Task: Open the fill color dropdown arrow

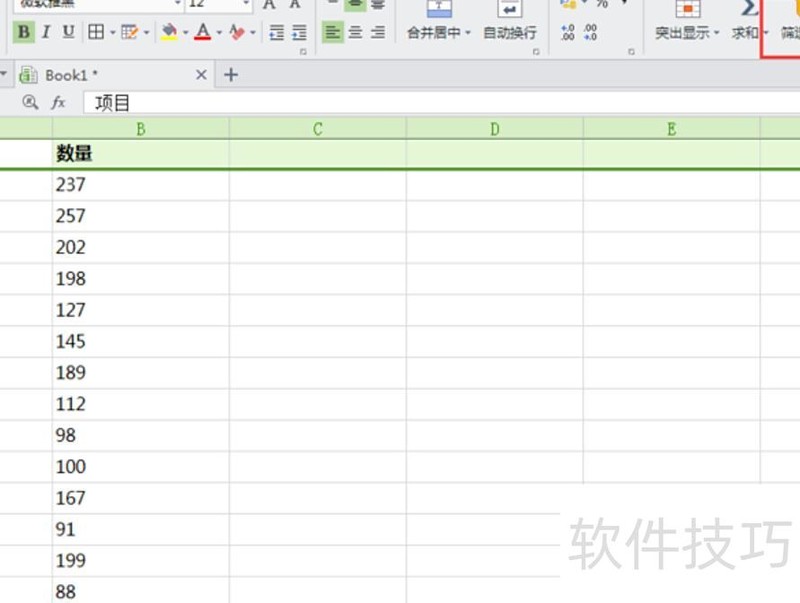Action: pyautogui.click(x=186, y=33)
